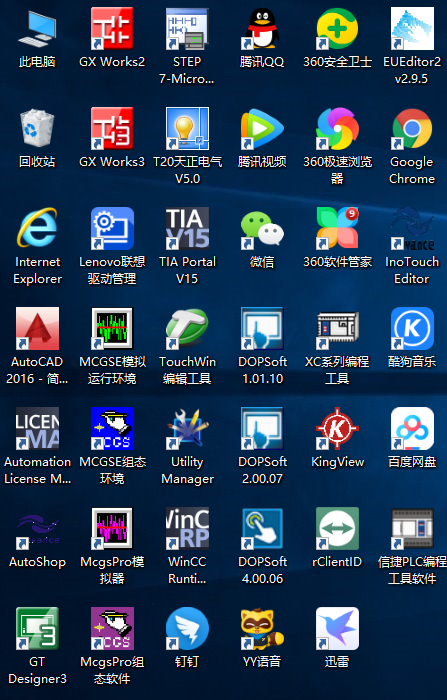Select the 微信 WeChat icon
The image size is (447, 700).
262,229
